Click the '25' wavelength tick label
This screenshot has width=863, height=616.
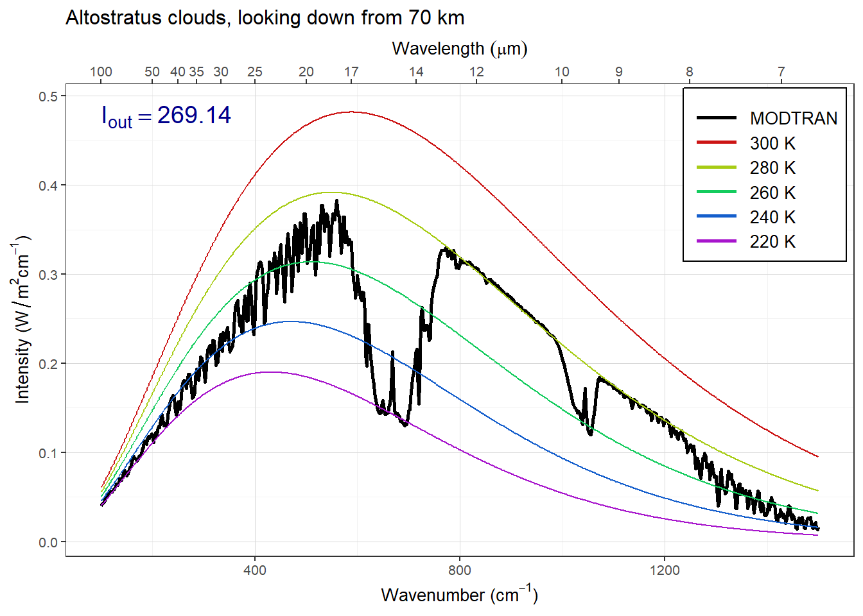point(255,72)
